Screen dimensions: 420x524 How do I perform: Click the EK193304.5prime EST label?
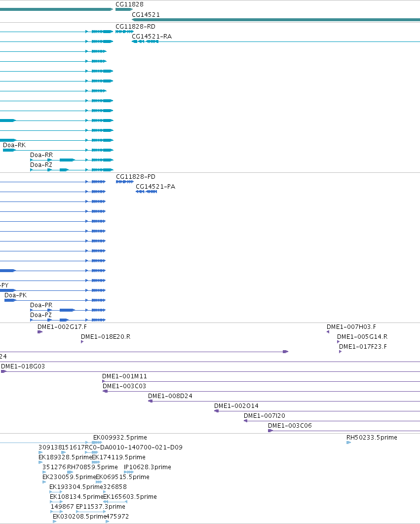coord(76,486)
